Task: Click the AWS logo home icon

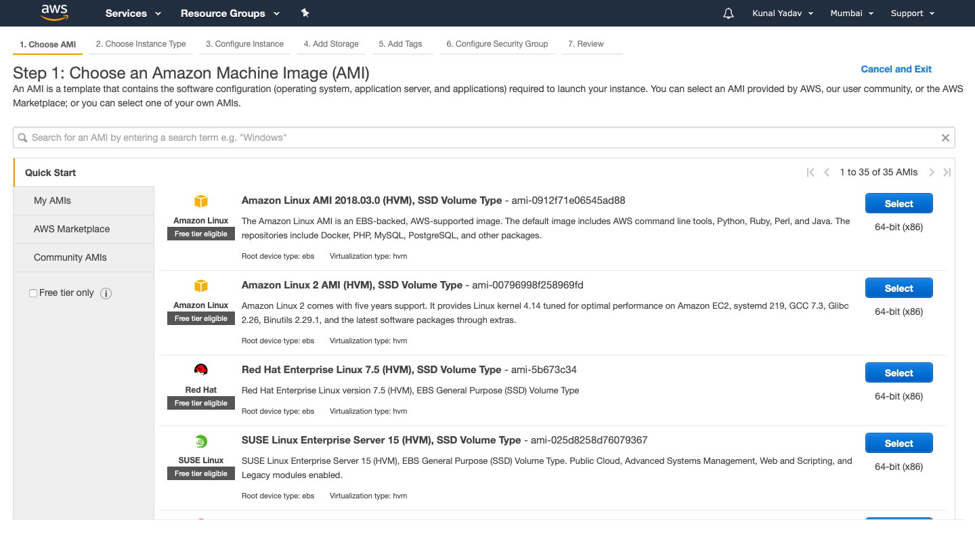Action: click(54, 12)
